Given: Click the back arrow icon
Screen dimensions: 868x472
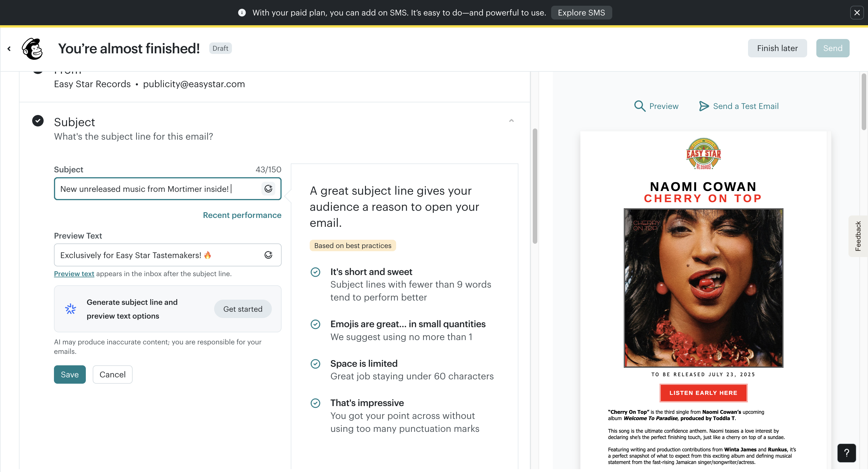Looking at the screenshot, I should point(9,49).
